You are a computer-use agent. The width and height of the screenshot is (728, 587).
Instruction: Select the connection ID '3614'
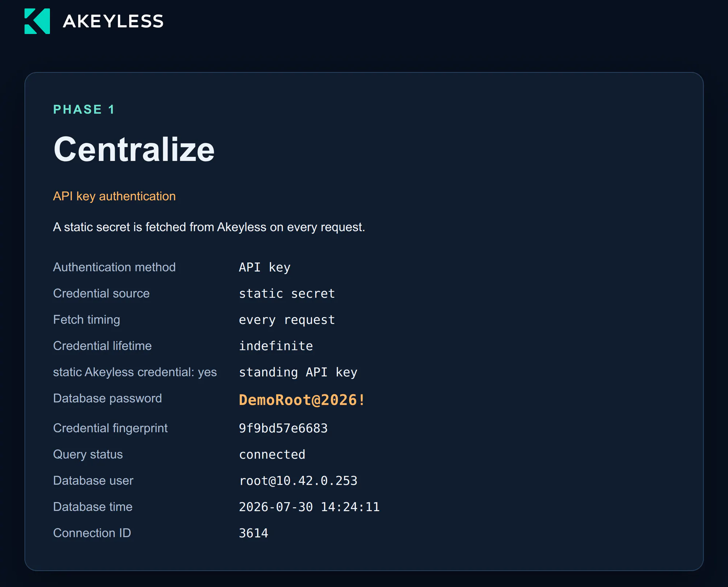pos(254,533)
